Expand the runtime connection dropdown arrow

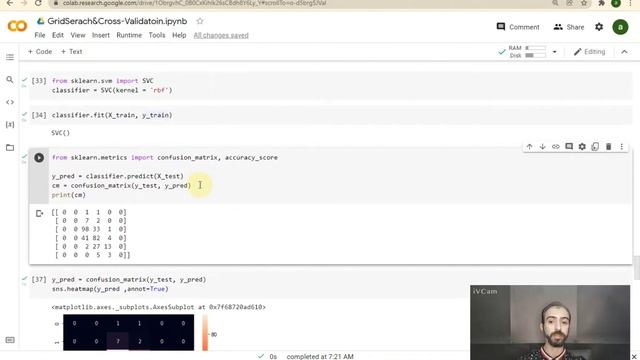click(554, 52)
